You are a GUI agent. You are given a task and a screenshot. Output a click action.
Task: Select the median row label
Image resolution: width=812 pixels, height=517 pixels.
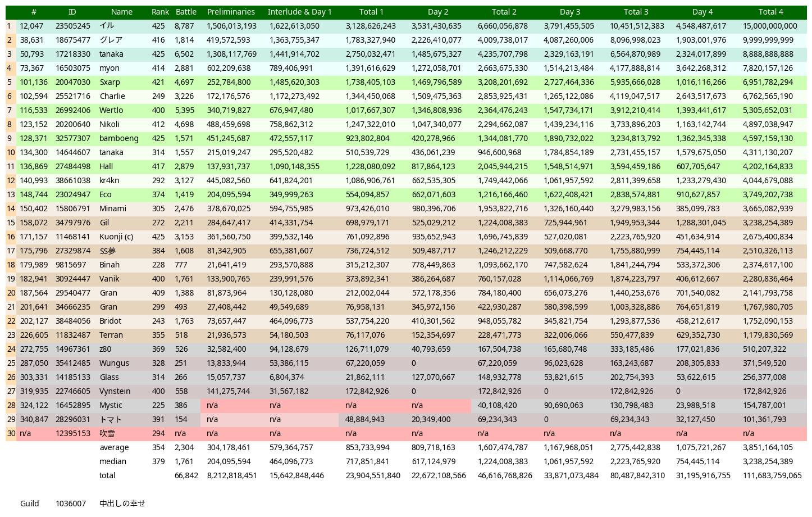pyautogui.click(x=113, y=461)
